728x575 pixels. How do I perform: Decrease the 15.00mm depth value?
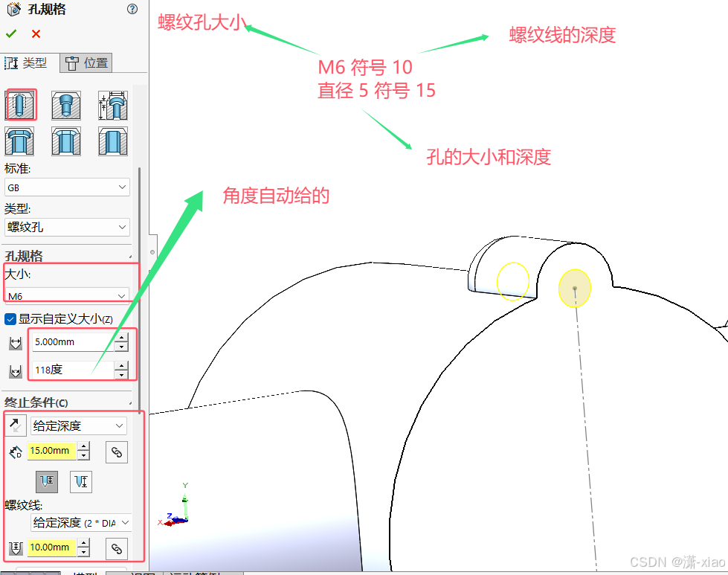(x=83, y=455)
